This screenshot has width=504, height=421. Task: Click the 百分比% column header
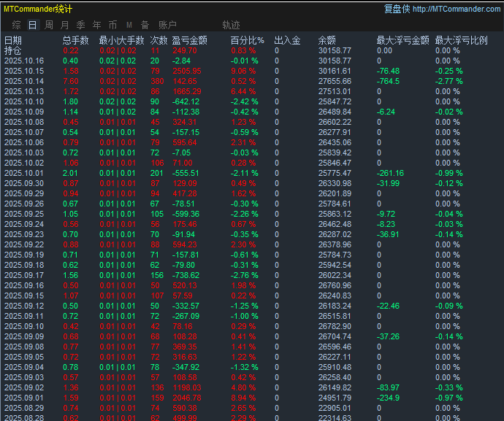coord(247,40)
